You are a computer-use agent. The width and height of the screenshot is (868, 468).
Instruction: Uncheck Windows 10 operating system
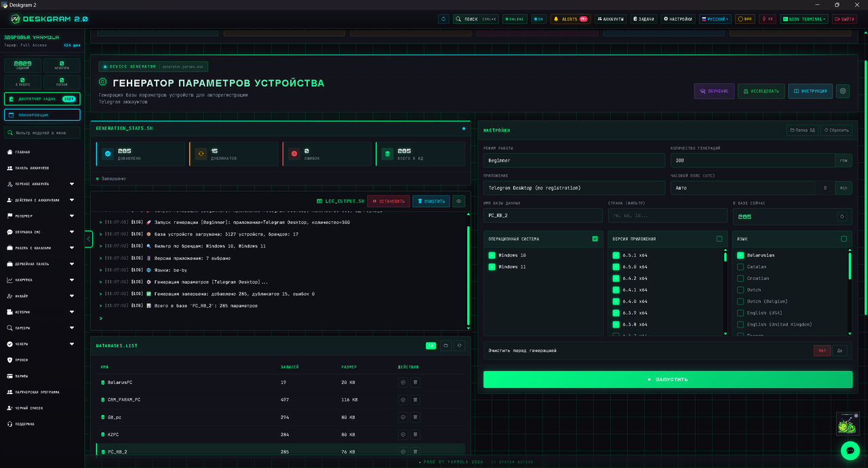pyautogui.click(x=492, y=255)
